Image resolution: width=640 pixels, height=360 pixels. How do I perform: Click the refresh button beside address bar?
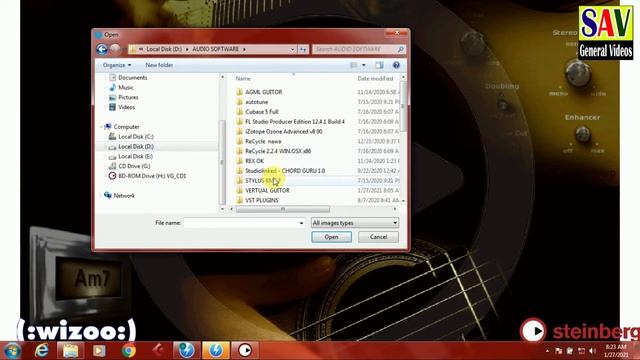(x=303, y=49)
